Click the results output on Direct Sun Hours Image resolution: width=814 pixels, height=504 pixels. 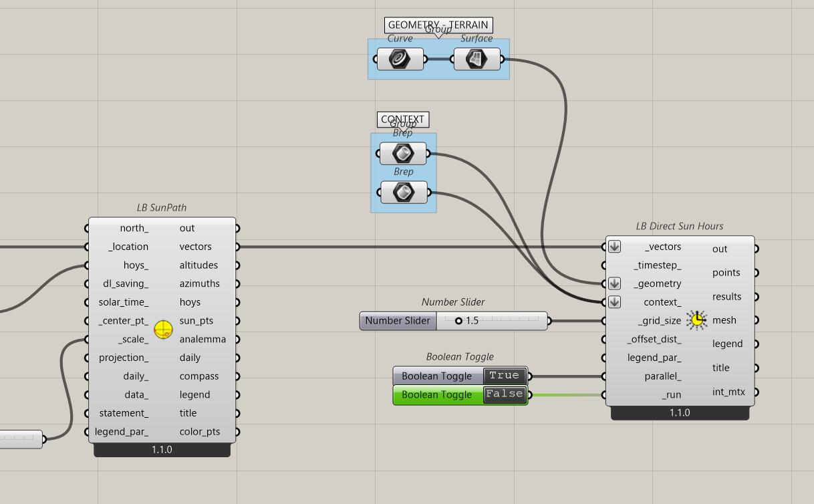[x=727, y=297]
